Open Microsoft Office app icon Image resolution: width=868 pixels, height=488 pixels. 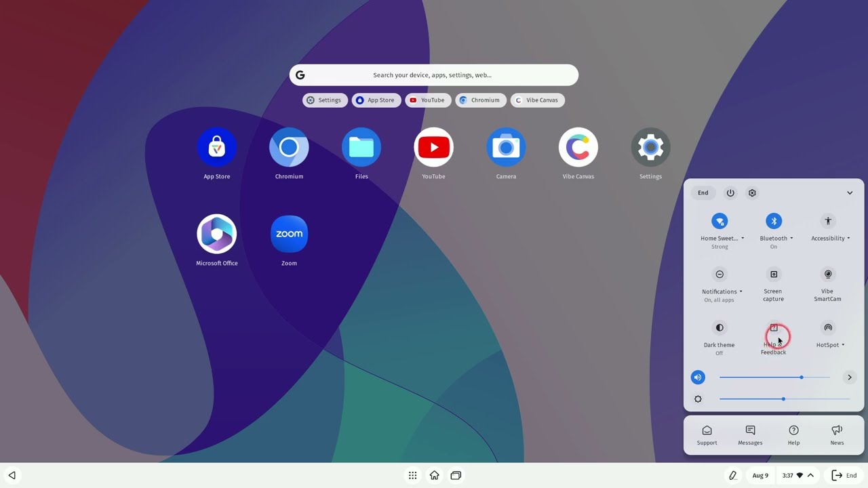pos(217,234)
